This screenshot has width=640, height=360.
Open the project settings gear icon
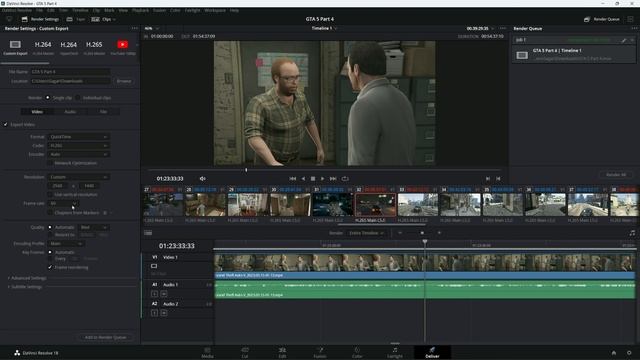[x=629, y=353]
